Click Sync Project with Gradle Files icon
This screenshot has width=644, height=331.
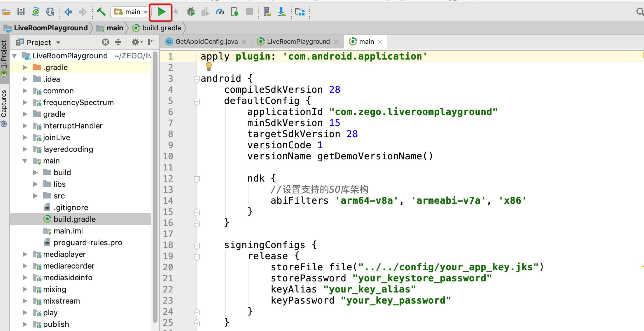36,12
